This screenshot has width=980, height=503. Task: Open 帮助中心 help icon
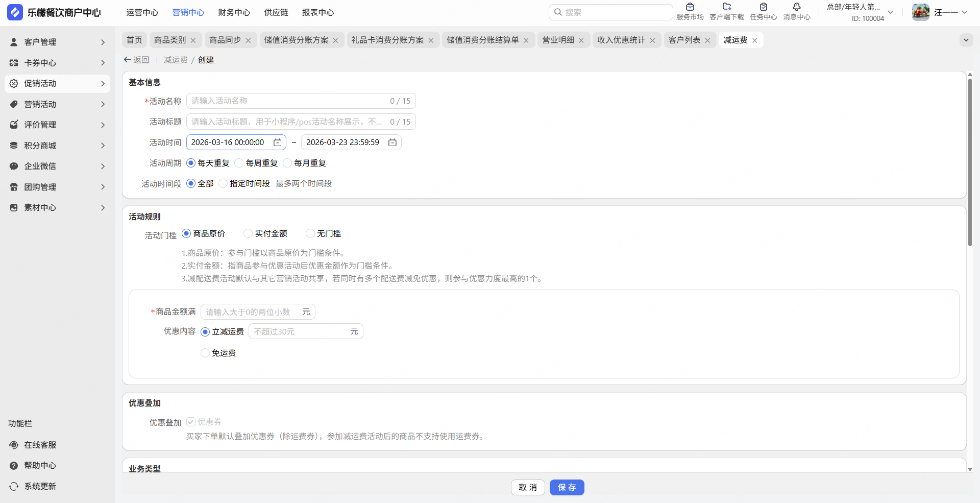[14, 466]
